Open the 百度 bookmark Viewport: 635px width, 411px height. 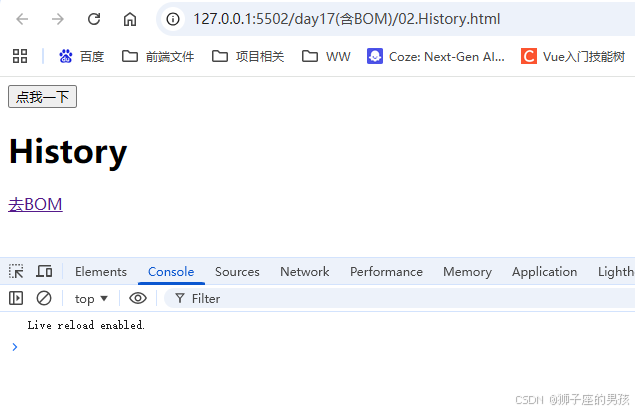[81, 56]
